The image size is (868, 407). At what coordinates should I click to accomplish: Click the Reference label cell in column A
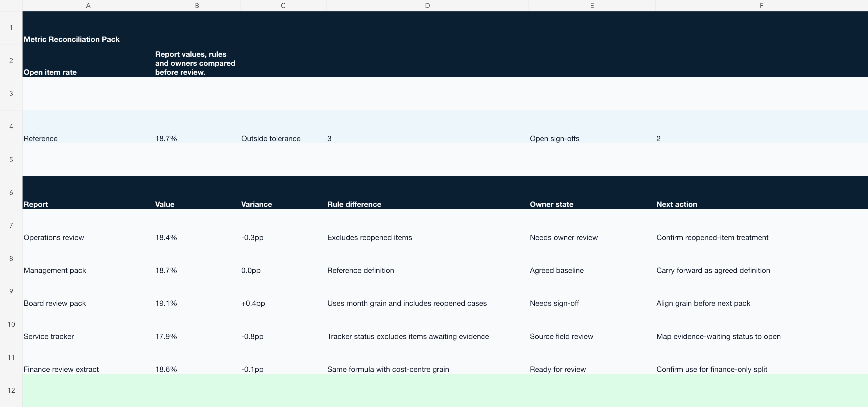coord(88,126)
